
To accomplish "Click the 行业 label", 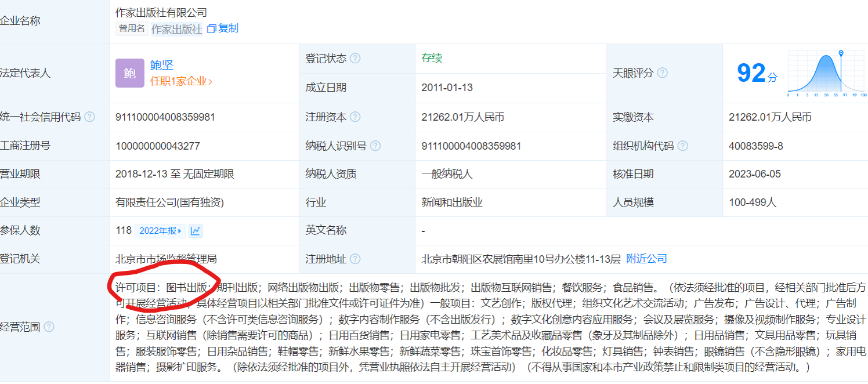I will point(316,202).
